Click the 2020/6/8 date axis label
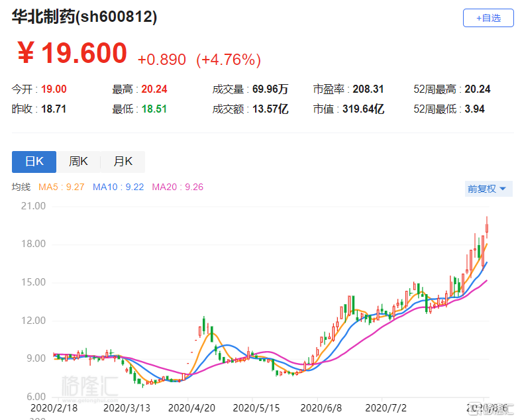The width and height of the screenshot is (518, 420). pos(321,408)
